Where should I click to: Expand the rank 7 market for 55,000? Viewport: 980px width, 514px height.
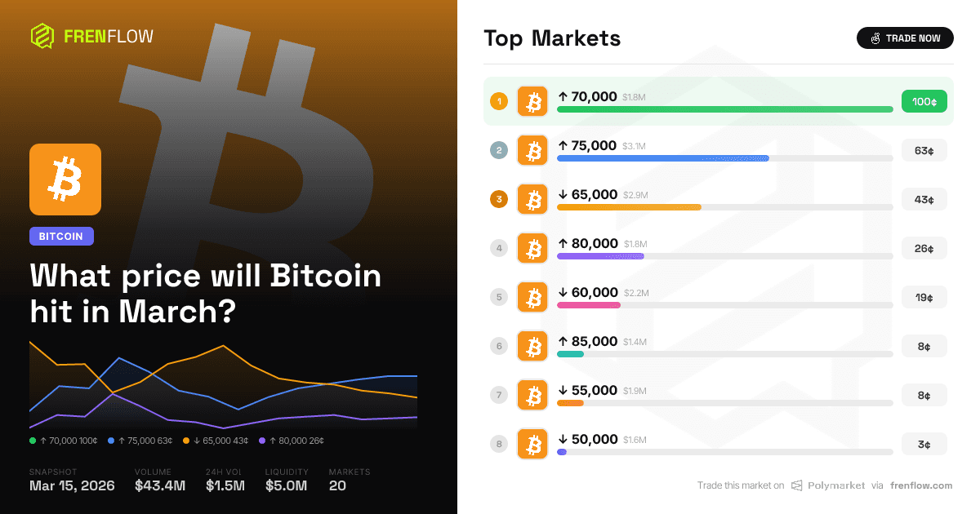[x=719, y=395]
